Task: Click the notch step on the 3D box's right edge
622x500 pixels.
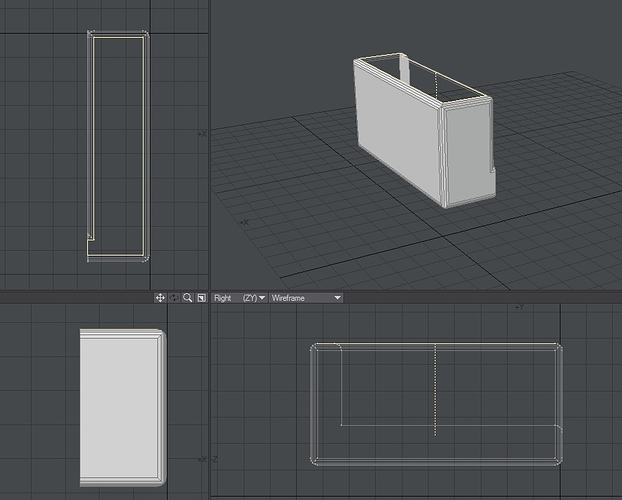Action: (x=492, y=172)
